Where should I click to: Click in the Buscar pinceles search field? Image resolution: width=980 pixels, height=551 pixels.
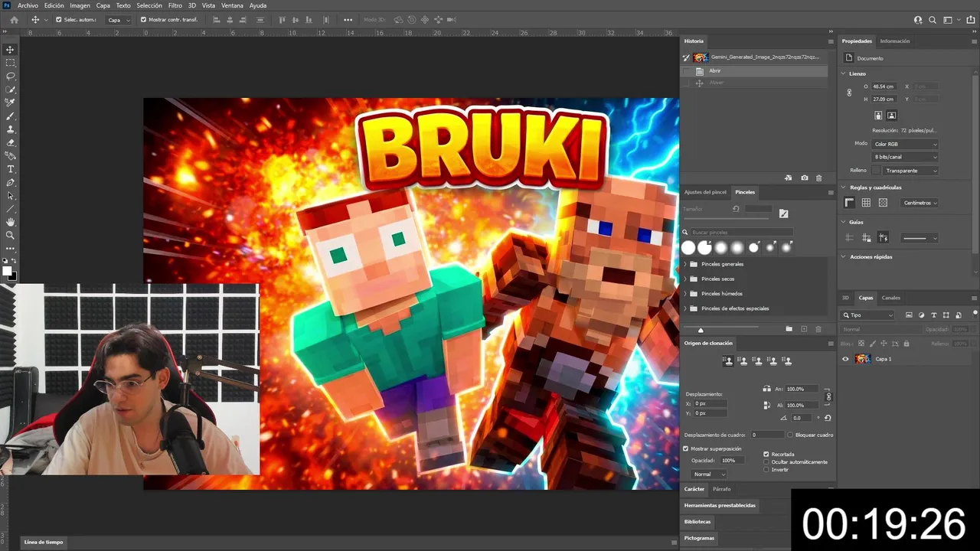coord(741,232)
